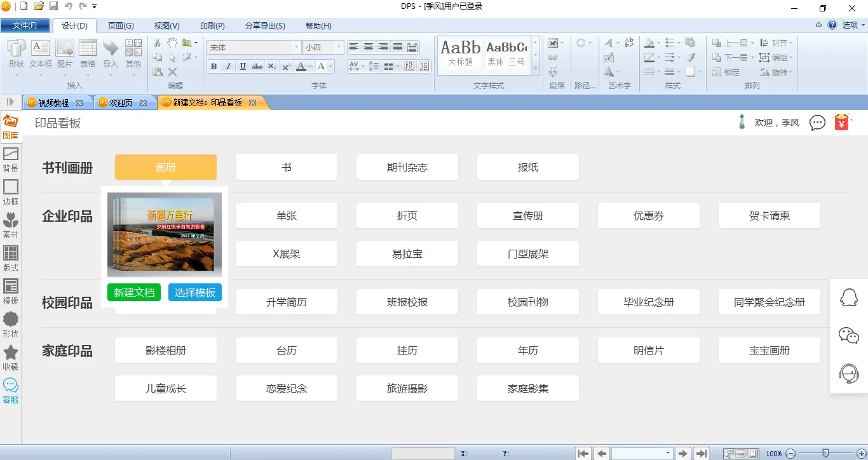
Task: Toggle italic text formatting
Action: click(228, 67)
